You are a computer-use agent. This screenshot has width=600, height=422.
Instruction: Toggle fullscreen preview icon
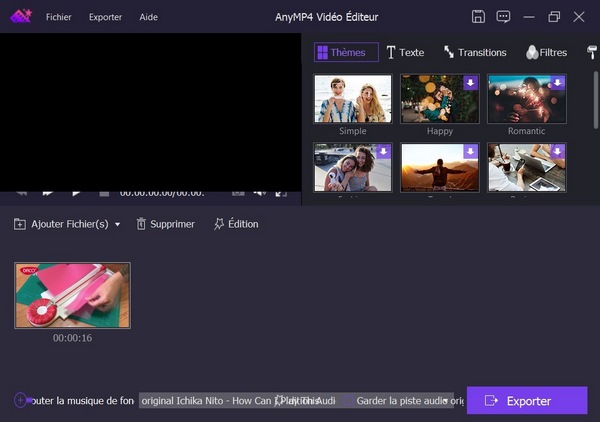tap(281, 194)
